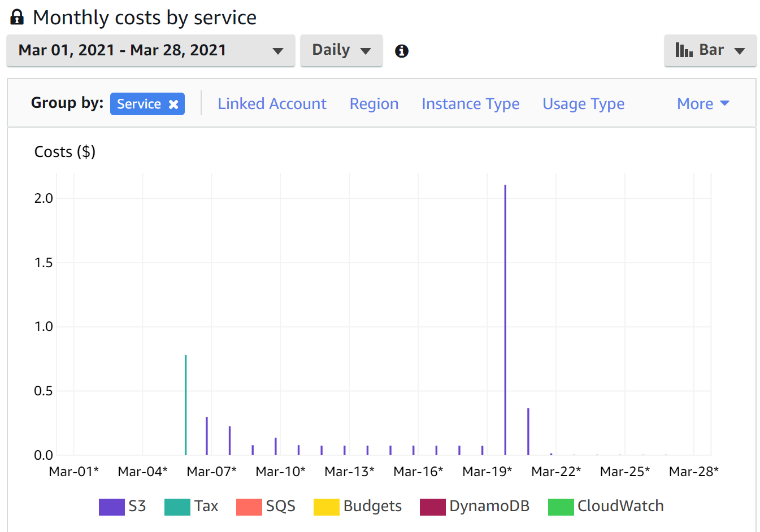Toggle Tax series via teal legend swatch
The height and width of the screenshot is (532, 760).
click(177, 507)
